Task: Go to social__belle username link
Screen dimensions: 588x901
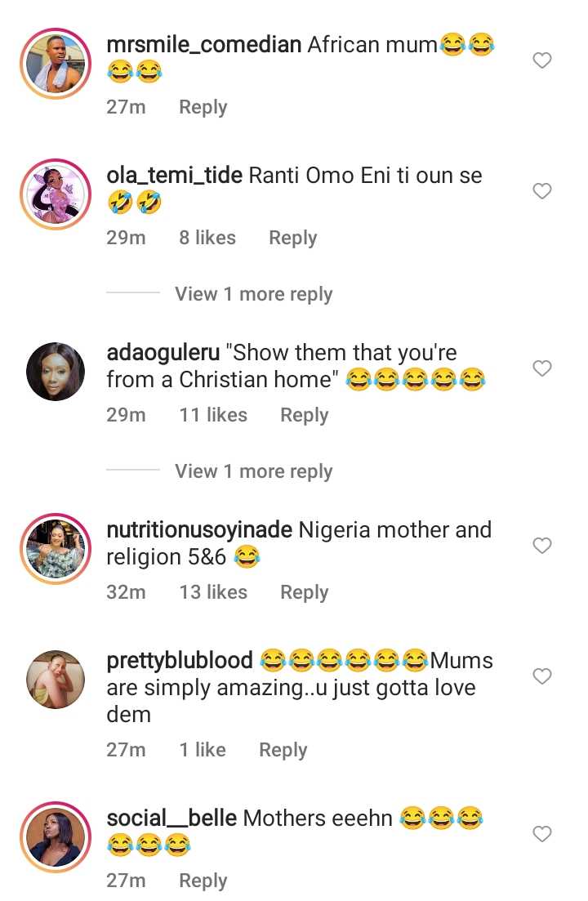Action: [171, 818]
